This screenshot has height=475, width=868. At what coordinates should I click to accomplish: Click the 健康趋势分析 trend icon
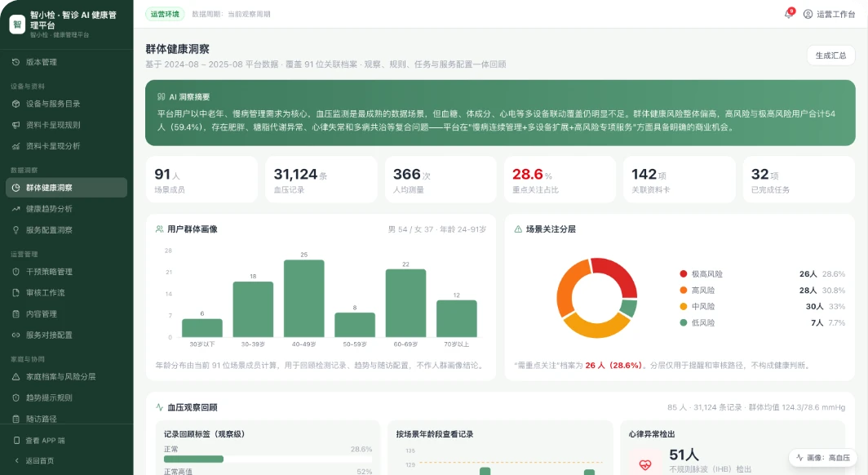[15, 209]
